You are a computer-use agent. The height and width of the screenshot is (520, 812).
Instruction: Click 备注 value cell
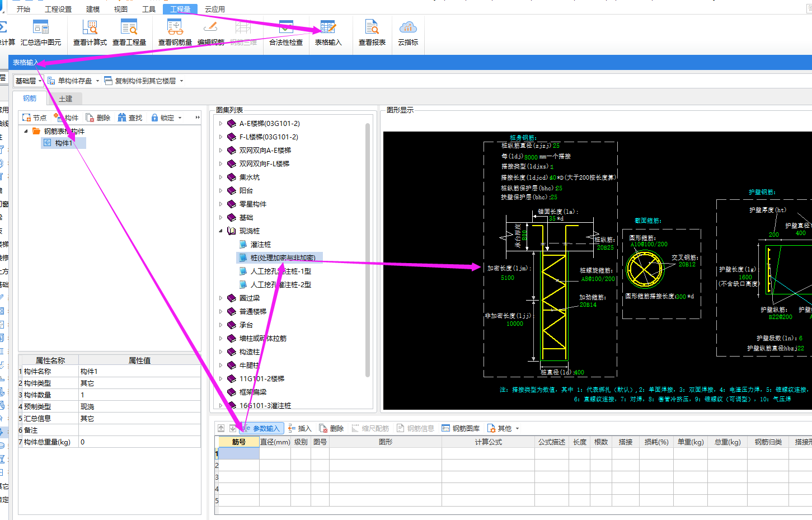tap(139, 430)
